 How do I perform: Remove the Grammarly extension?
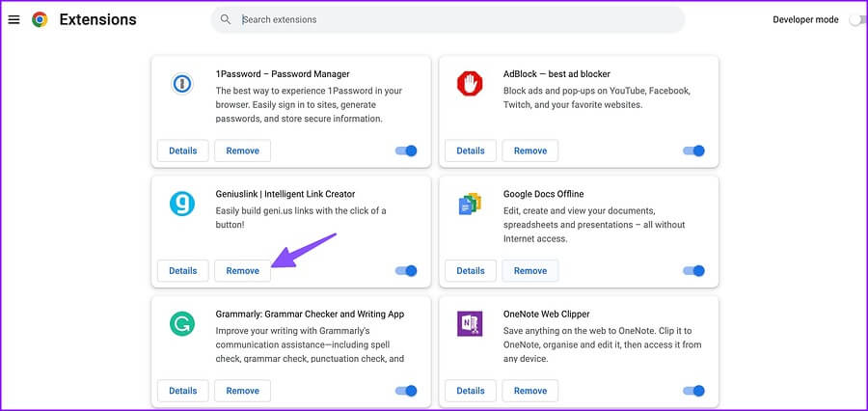point(242,391)
